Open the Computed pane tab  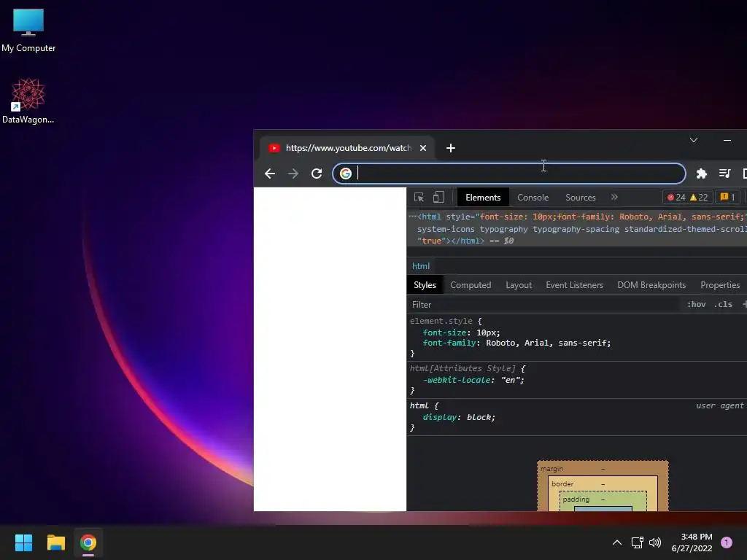[x=471, y=285]
